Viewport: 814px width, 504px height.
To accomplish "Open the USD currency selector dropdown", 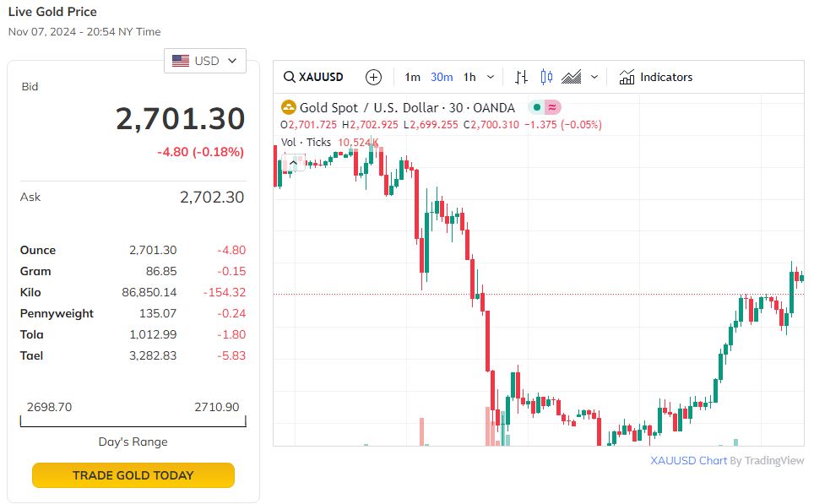I will point(205,61).
